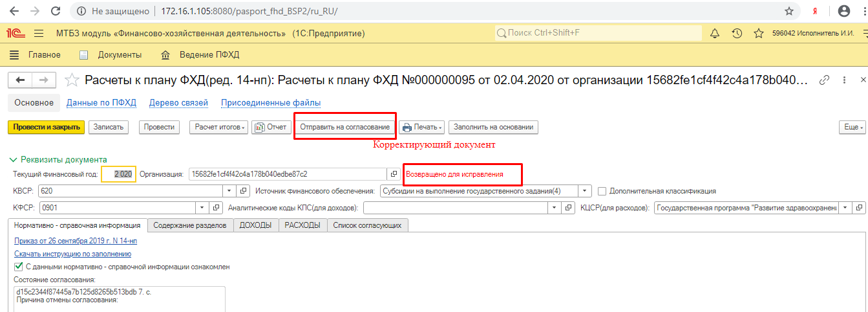Screen dimensions: 868x312
Task: Click Организация input field
Action: 288,174
